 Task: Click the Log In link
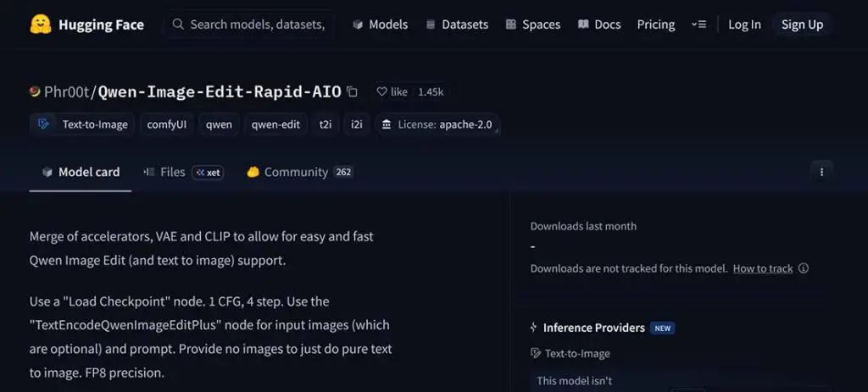coord(744,25)
